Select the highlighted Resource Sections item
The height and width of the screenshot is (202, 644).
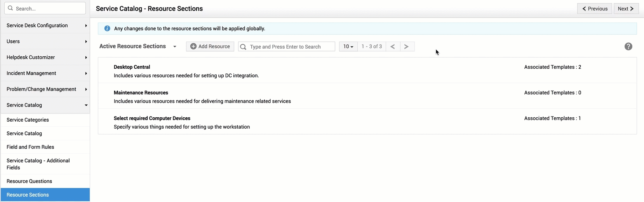pyautogui.click(x=45, y=195)
